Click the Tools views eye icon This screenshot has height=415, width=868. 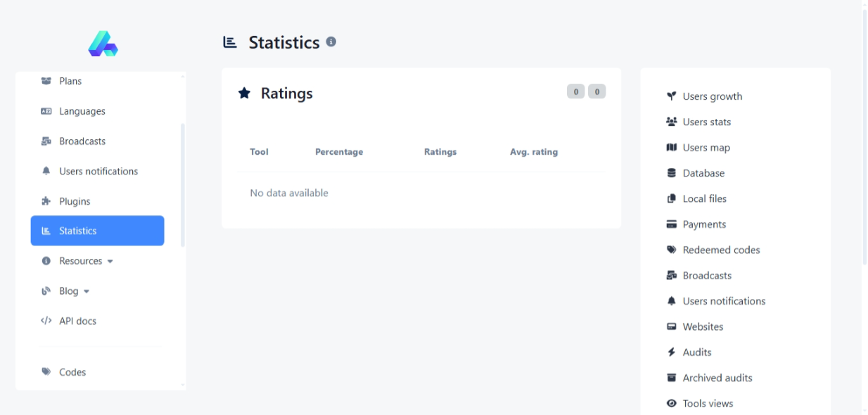tap(671, 404)
